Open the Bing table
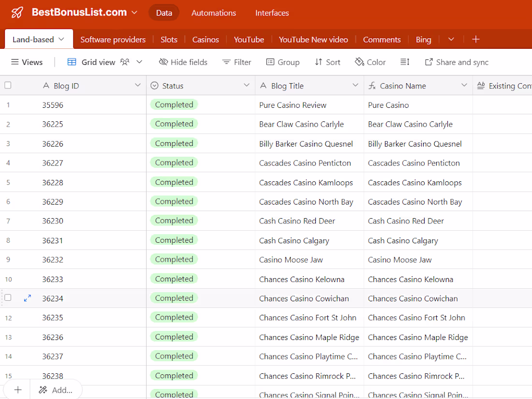Image resolution: width=532 pixels, height=399 pixels. tap(424, 40)
